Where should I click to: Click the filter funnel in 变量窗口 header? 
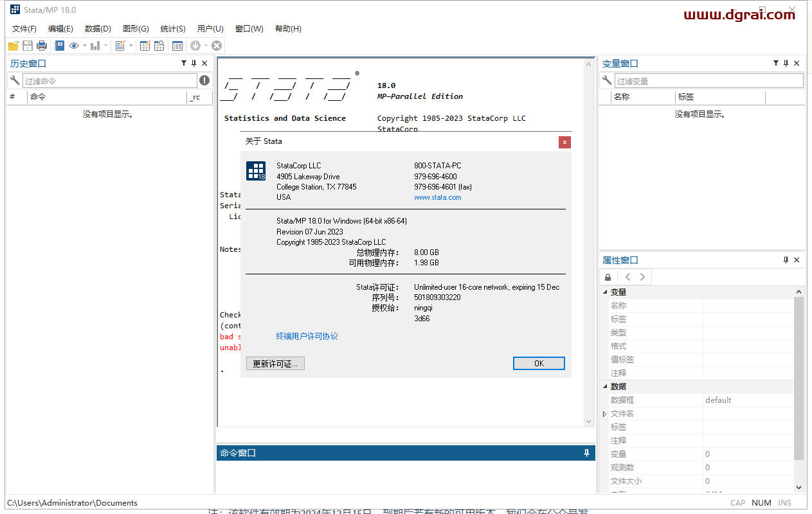pos(776,63)
